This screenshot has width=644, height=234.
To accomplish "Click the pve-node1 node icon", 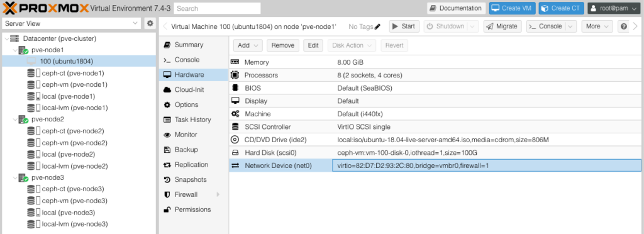I will point(24,50).
